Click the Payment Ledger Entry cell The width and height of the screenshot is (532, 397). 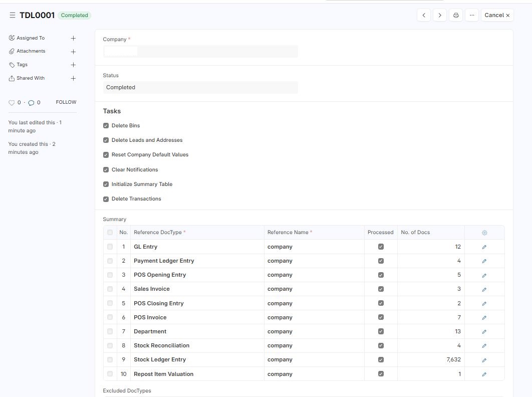click(197, 261)
